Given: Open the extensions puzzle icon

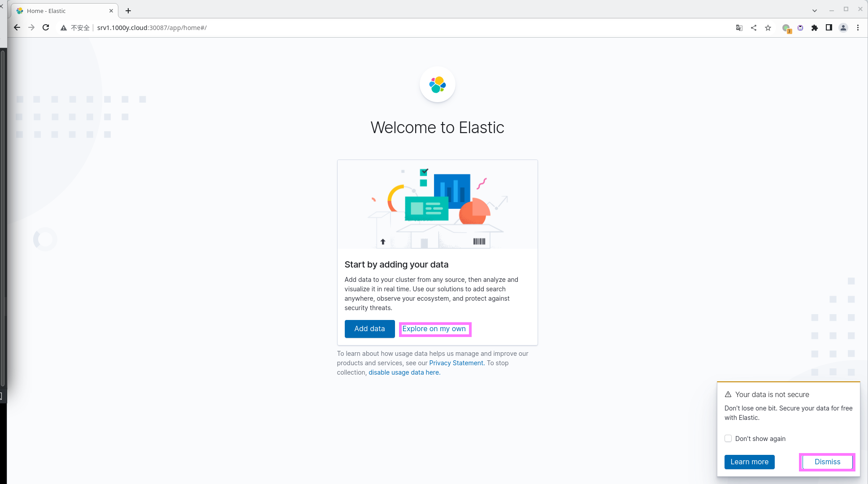Looking at the screenshot, I should tap(815, 28).
